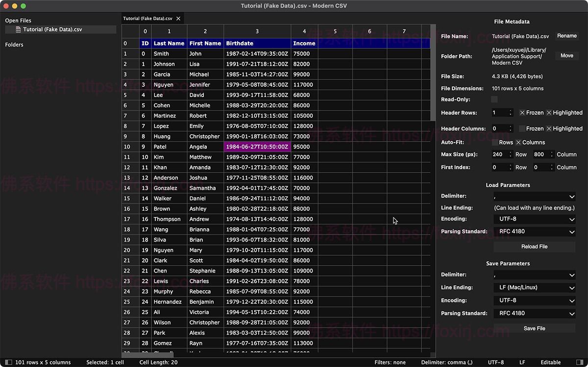Viewport: 588px width, 367px height.
Task: Click the table grid icon in the status bar
Action: 8,363
